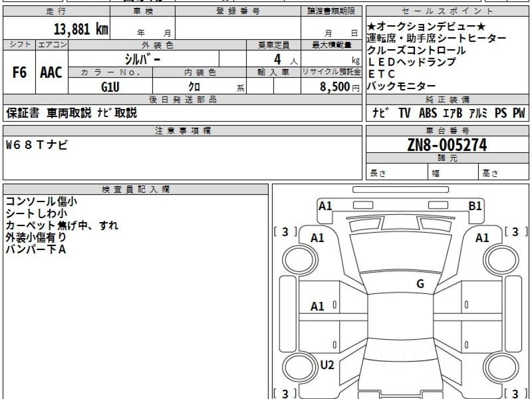Select the color code G1U
This screenshot has width=532, height=399.
tap(110, 87)
